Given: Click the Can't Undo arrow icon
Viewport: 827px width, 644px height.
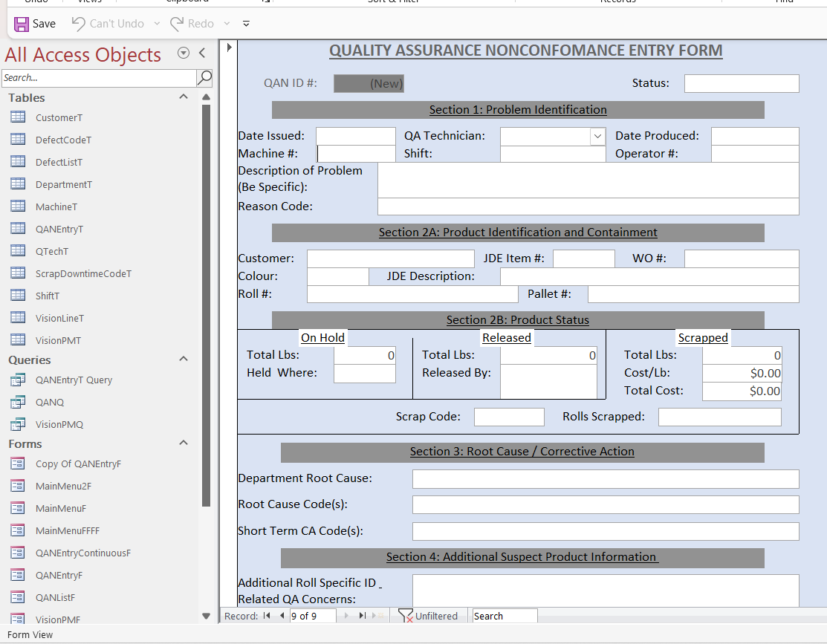Looking at the screenshot, I should (78, 24).
